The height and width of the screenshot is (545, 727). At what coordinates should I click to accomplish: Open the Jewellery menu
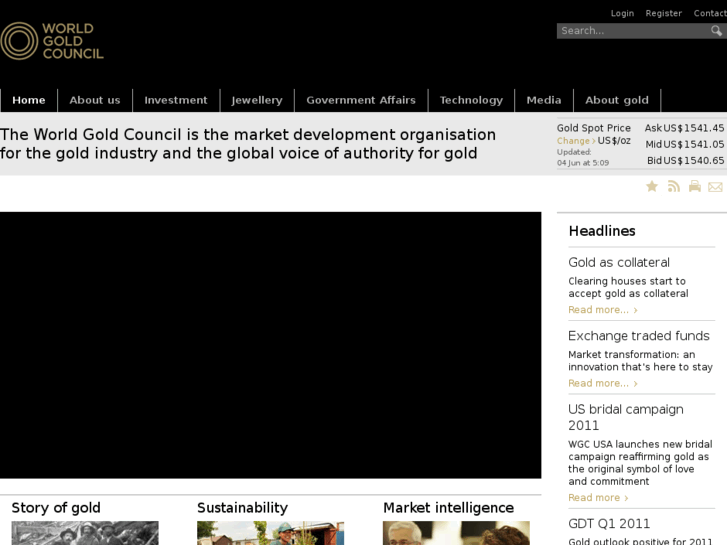click(257, 100)
